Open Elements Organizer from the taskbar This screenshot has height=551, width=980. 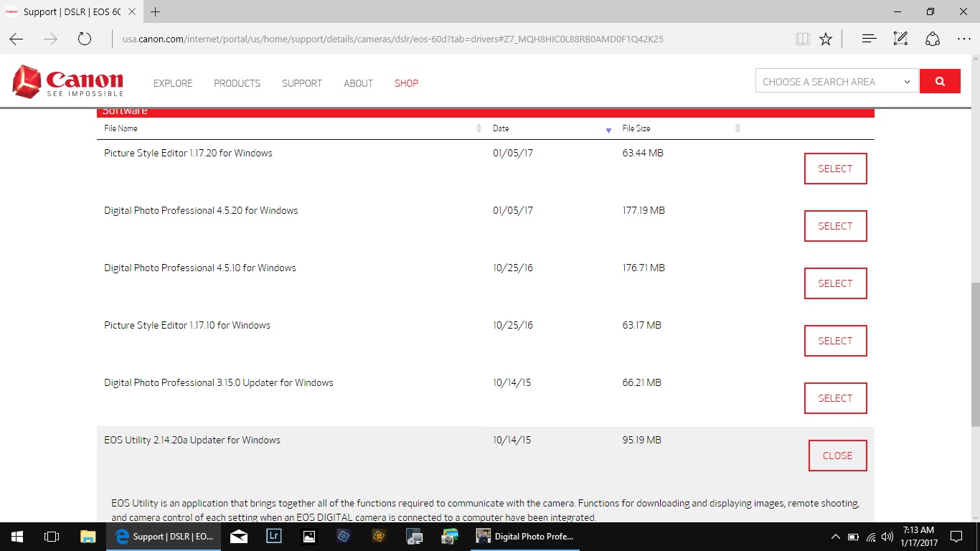379,536
